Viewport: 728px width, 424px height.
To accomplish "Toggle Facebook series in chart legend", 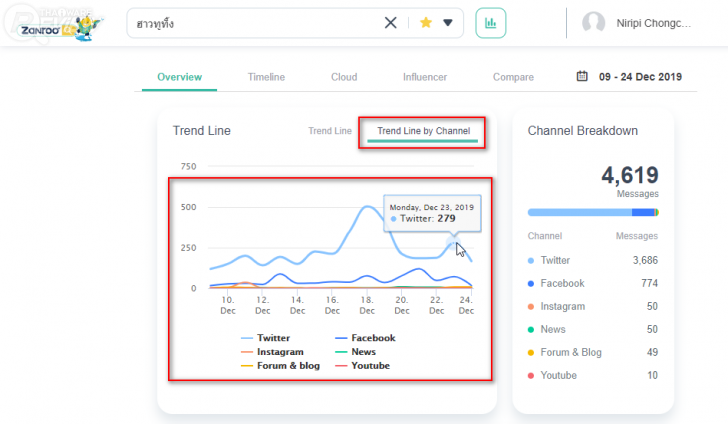I will click(x=365, y=338).
